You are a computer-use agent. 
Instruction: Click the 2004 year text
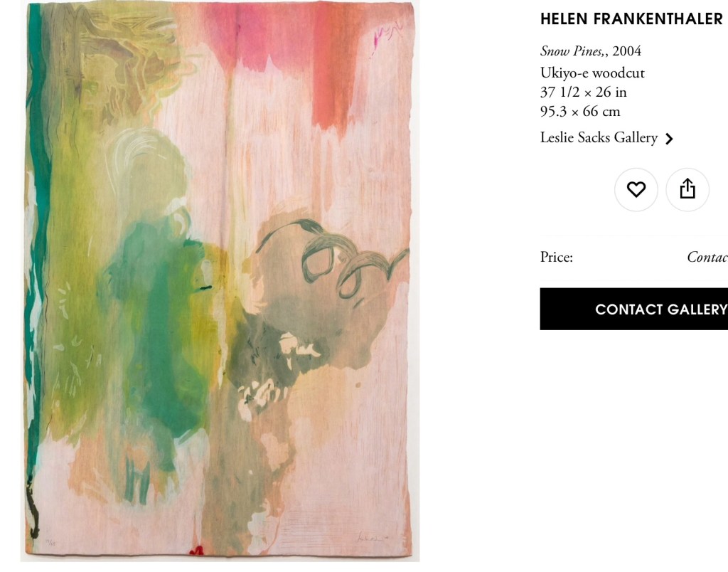tap(627, 51)
